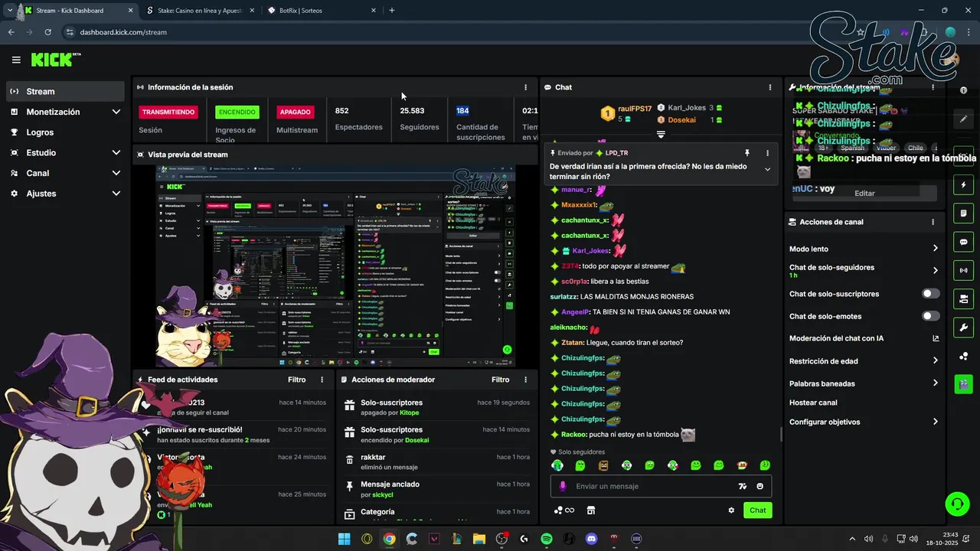The height and width of the screenshot is (551, 980).
Task: Open Palabras baneadas options chevron
Action: (935, 383)
